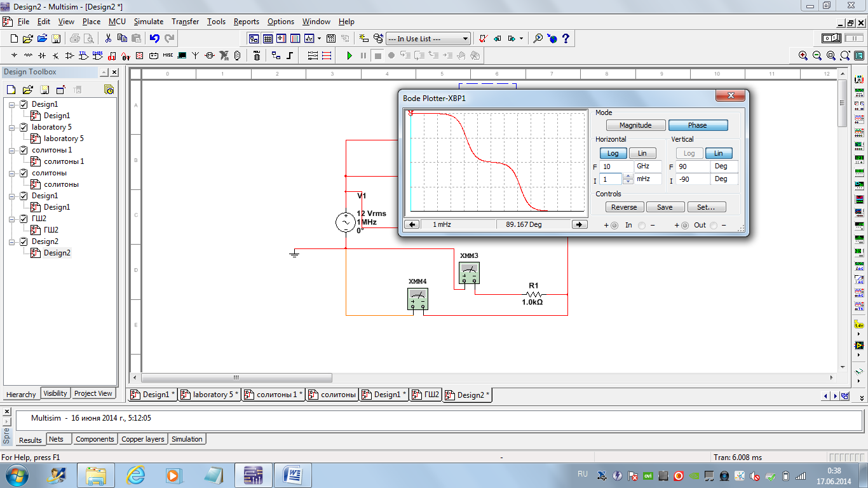
Task: Open Internet Explorer from the taskbar
Action: (135, 475)
